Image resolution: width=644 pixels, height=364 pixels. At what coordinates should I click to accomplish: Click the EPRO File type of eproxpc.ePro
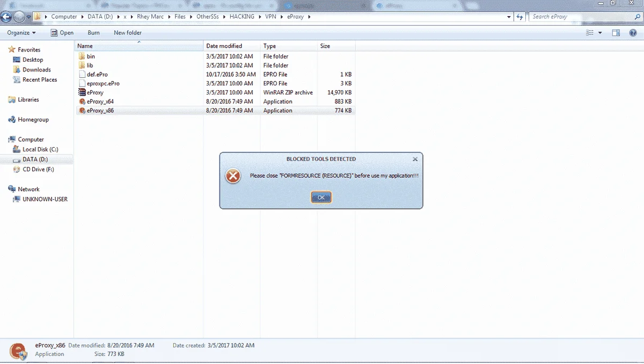pos(275,84)
